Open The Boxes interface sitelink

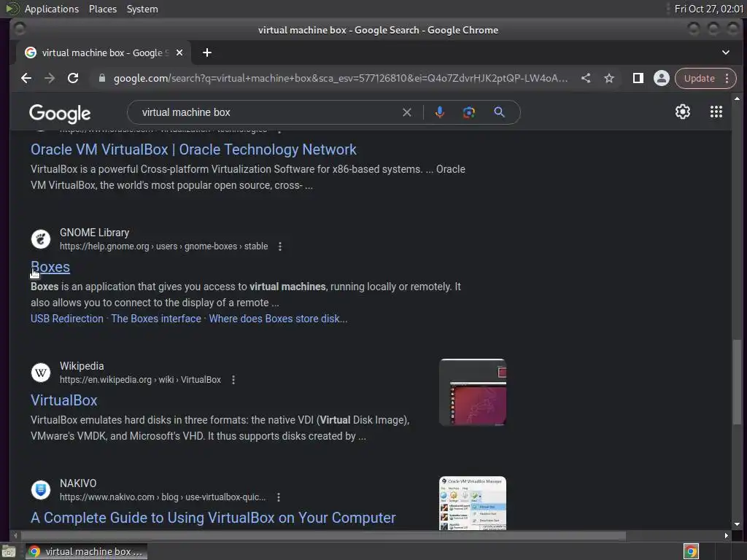pos(156,319)
